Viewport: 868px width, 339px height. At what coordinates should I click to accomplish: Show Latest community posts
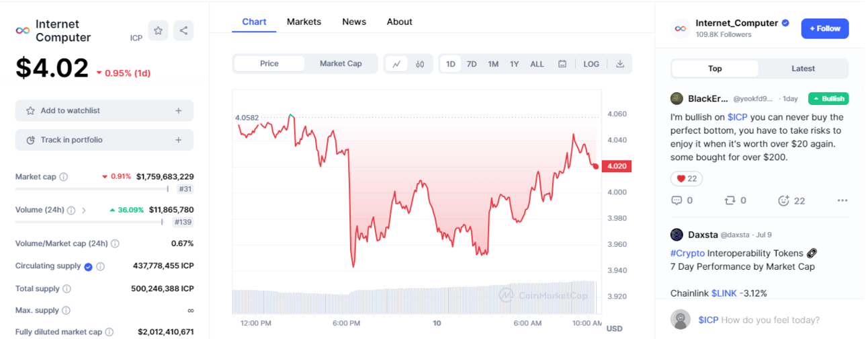pyautogui.click(x=803, y=69)
